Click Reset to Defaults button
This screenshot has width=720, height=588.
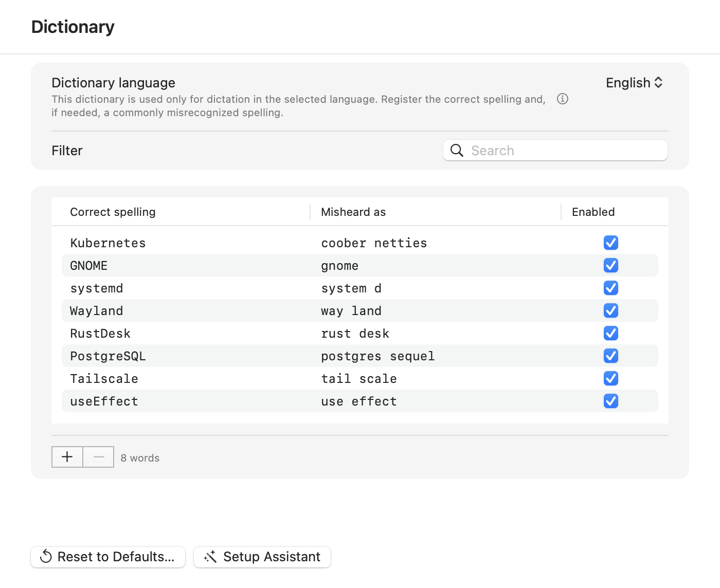(x=108, y=557)
